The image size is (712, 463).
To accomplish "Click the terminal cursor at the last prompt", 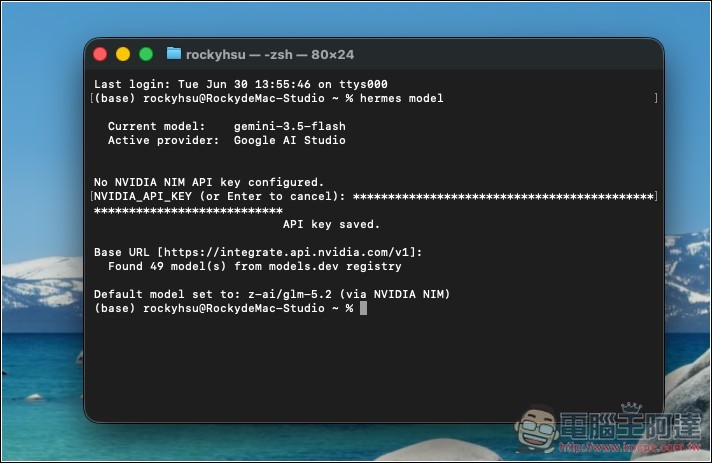I will click(363, 308).
